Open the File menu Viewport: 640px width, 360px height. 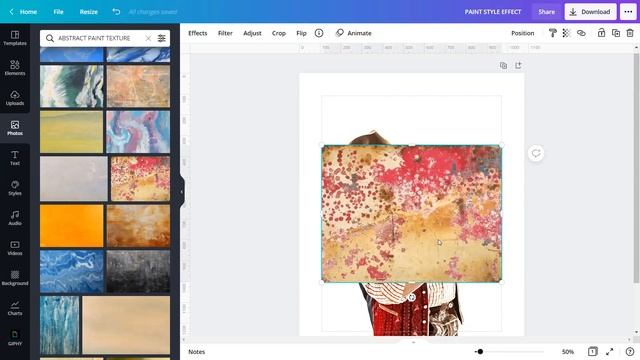[58, 12]
